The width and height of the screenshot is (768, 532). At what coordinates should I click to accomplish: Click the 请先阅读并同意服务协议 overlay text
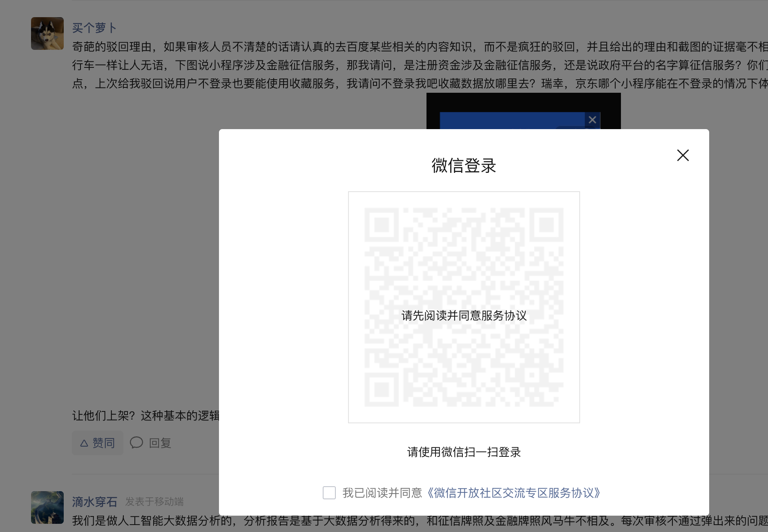click(464, 315)
